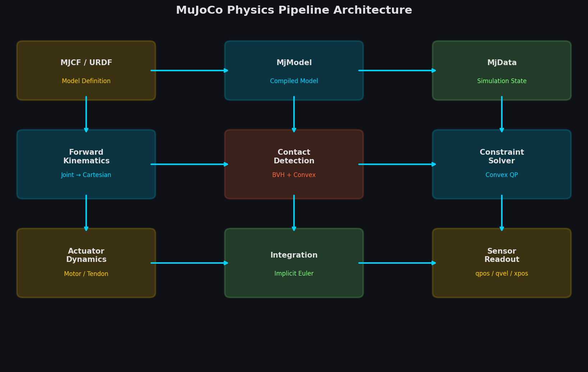This screenshot has height=372, width=588.
Task: Select the Actuator Dynamics box
Action: (86, 263)
